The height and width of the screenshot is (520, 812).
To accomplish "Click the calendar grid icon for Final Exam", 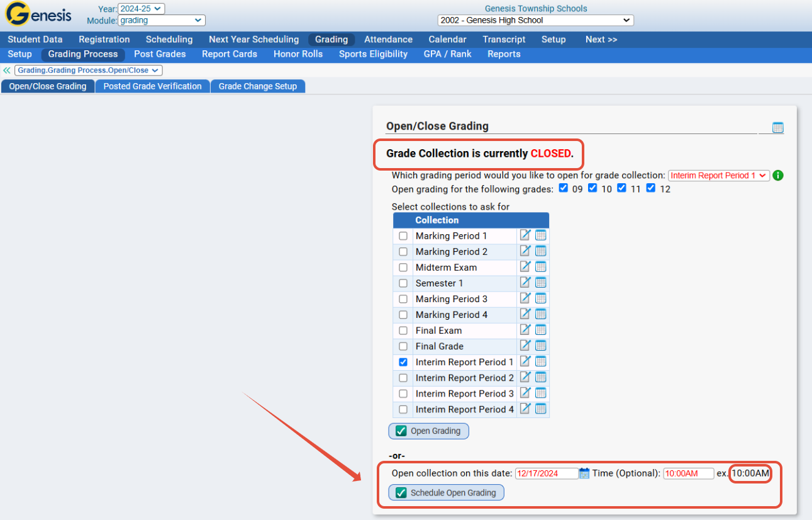I will tap(541, 330).
